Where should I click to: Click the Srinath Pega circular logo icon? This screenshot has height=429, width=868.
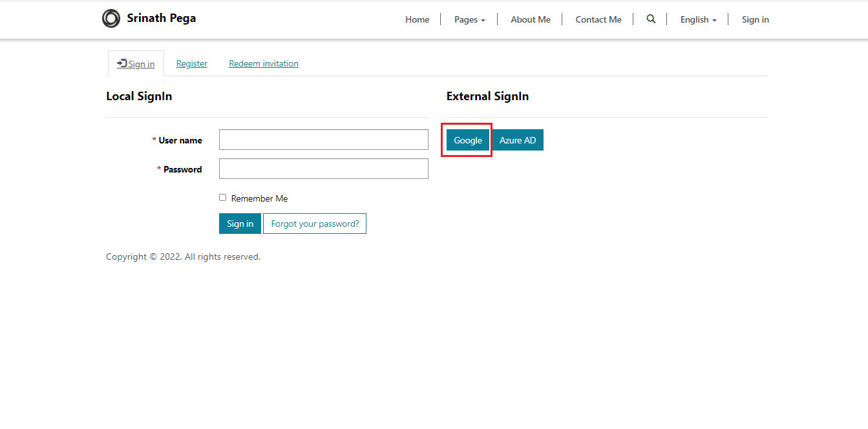[111, 19]
